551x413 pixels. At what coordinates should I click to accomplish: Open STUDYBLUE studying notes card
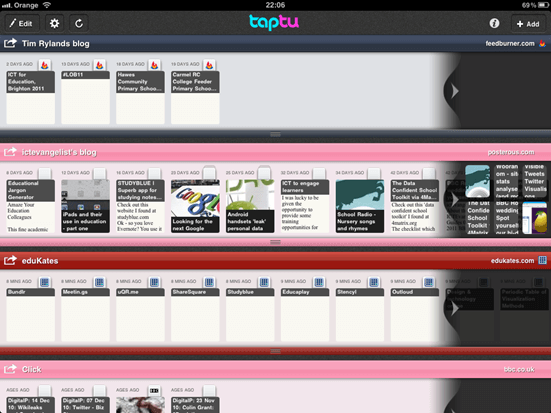140,206
